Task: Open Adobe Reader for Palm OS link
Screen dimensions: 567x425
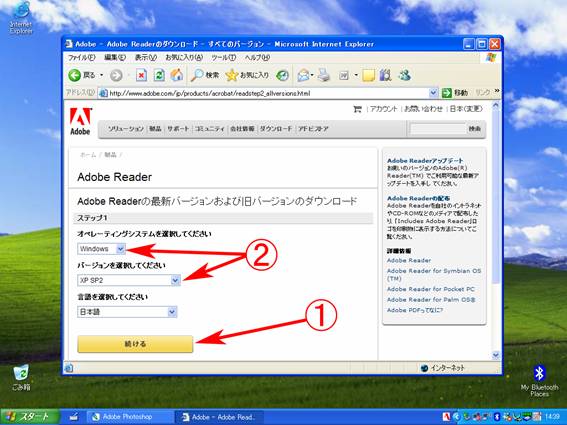Action: (x=431, y=299)
